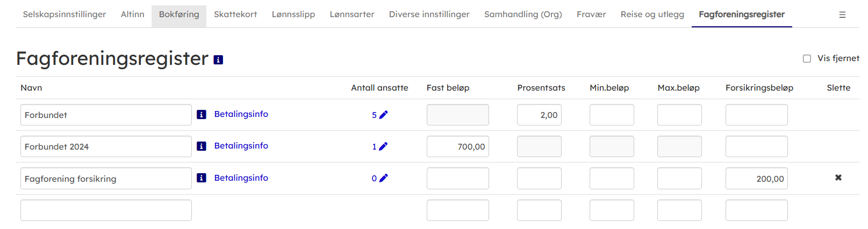Open Betalingsinfo for Fagforening forsikring
This screenshot has width=868, height=229.
241,178
